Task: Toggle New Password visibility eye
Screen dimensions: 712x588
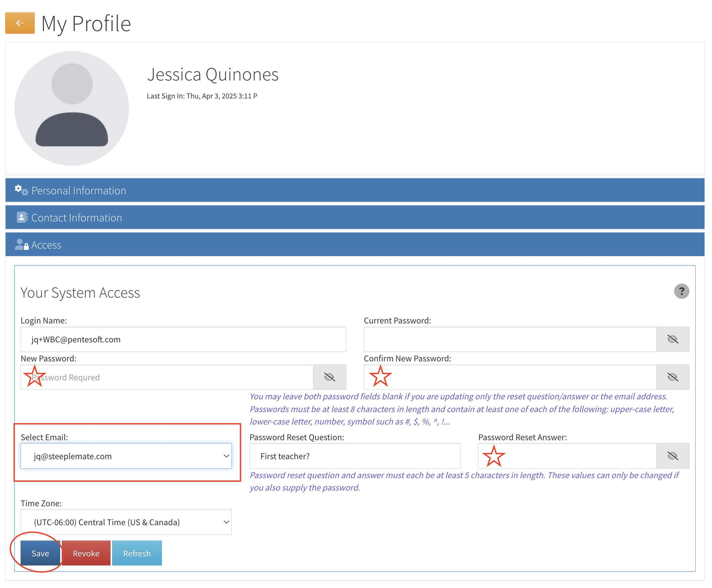Action: coord(330,377)
